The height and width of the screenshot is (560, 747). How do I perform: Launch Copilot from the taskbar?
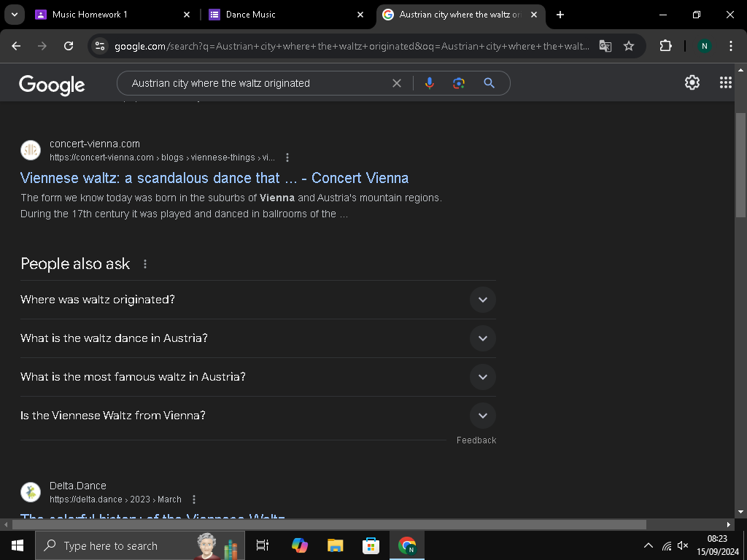(x=300, y=545)
